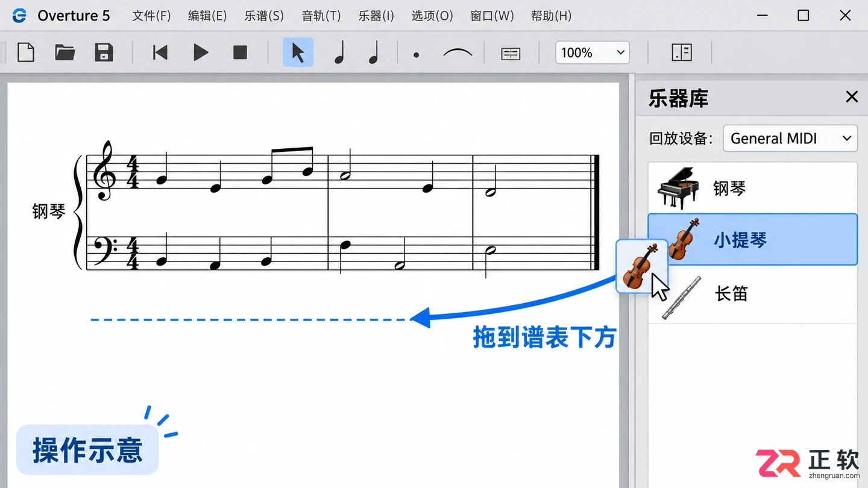Click the grand piano icon

click(678, 188)
